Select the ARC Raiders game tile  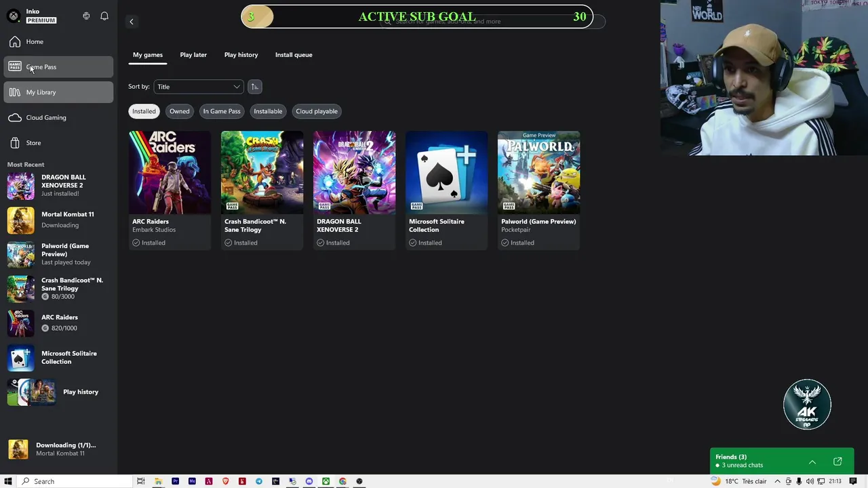[x=170, y=190]
